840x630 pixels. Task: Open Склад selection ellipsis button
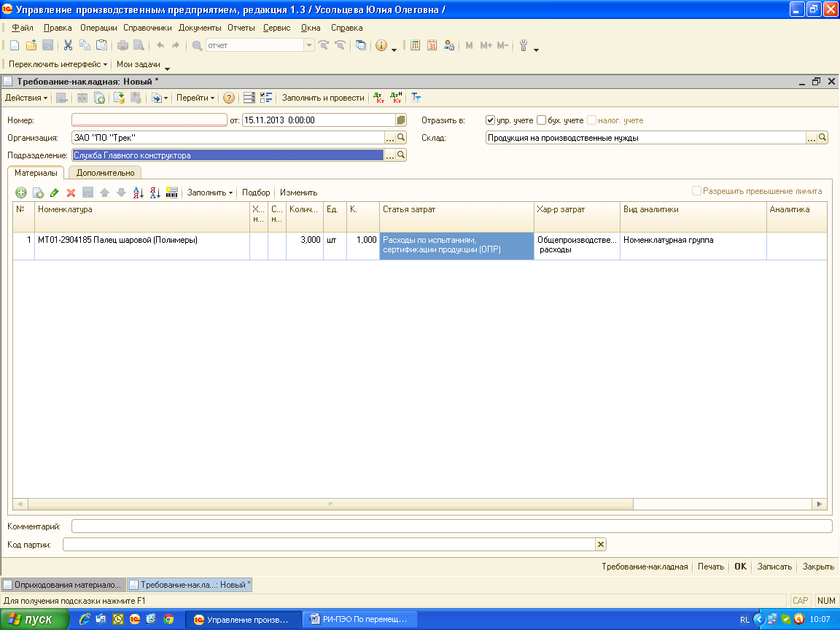812,138
